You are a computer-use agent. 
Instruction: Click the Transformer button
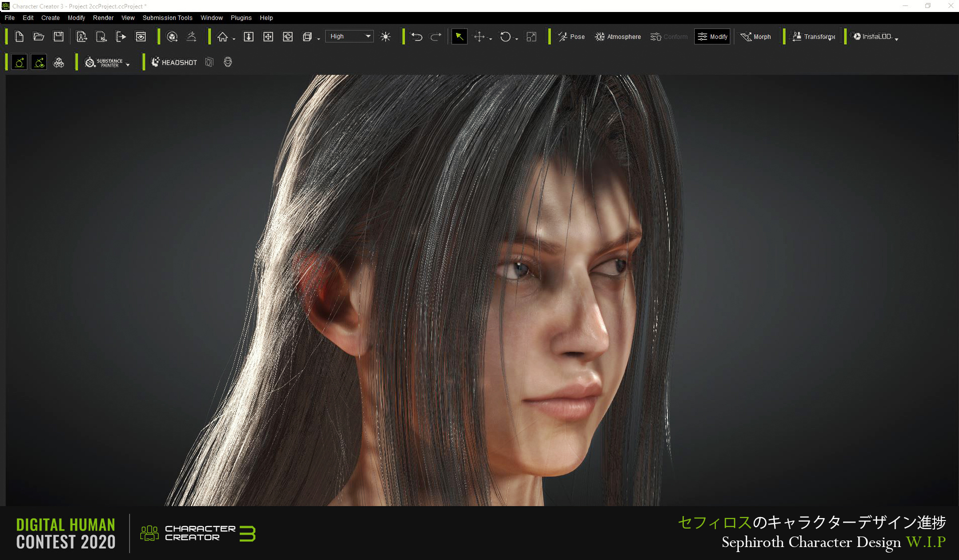tap(814, 36)
